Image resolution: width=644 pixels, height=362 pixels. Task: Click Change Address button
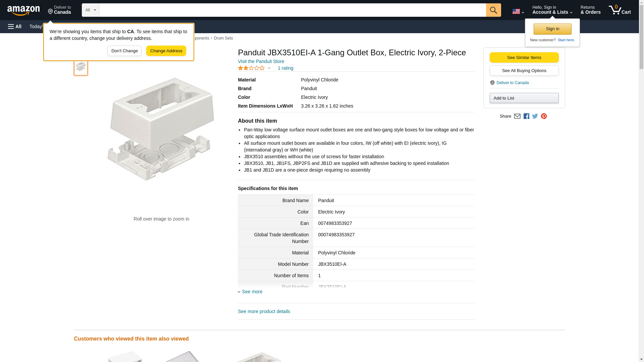166,51
